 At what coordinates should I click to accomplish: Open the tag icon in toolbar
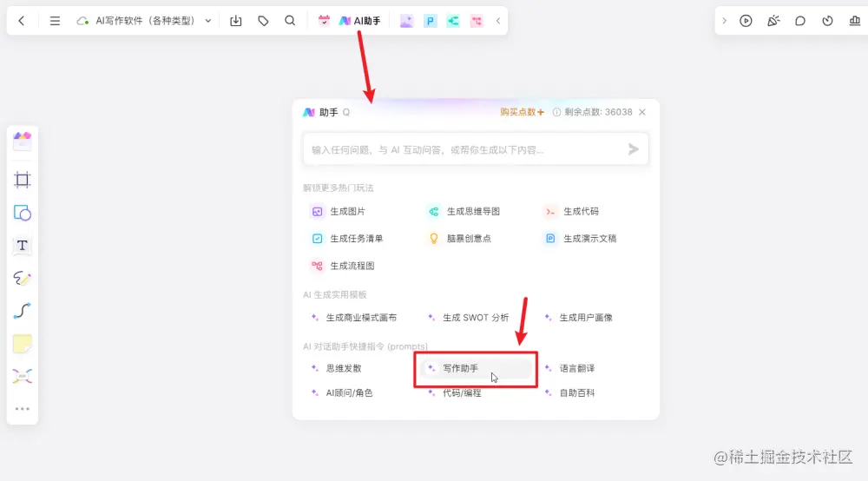[x=264, y=21]
